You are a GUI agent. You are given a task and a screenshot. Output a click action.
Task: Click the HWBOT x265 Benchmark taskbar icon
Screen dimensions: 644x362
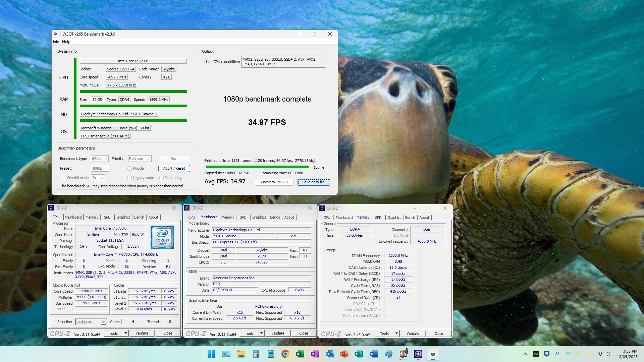point(433,354)
